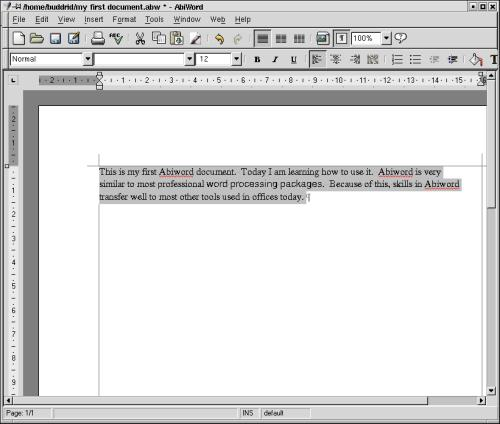This screenshot has height=424, width=500.
Task: Click the font size field showing 12
Action: [x=214, y=59]
